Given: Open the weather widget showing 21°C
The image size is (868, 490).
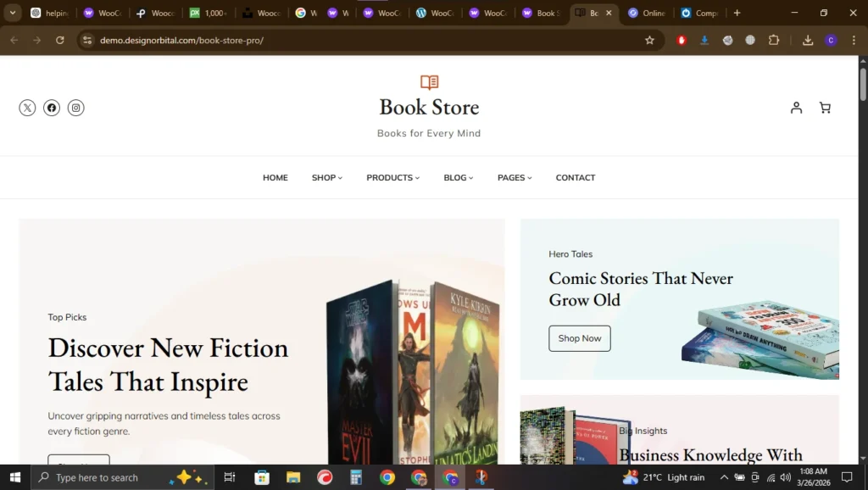Looking at the screenshot, I should [663, 477].
